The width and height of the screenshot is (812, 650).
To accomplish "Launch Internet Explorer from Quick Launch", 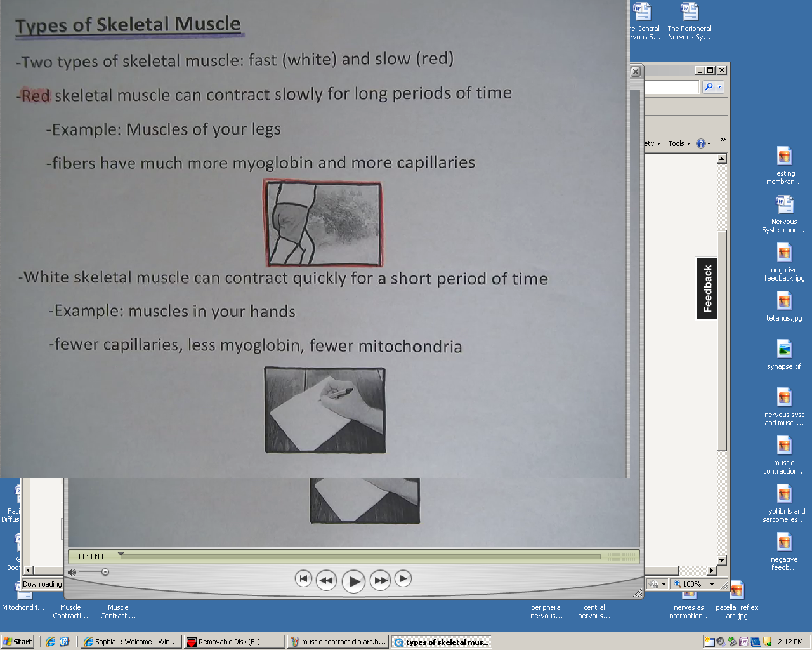I will pyautogui.click(x=51, y=642).
